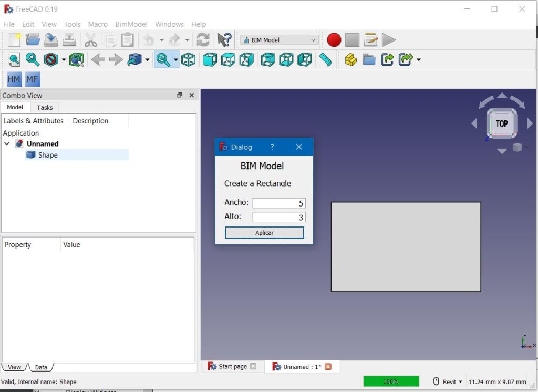
Task: Open the redo history dropdown arrow
Action: pos(187,40)
